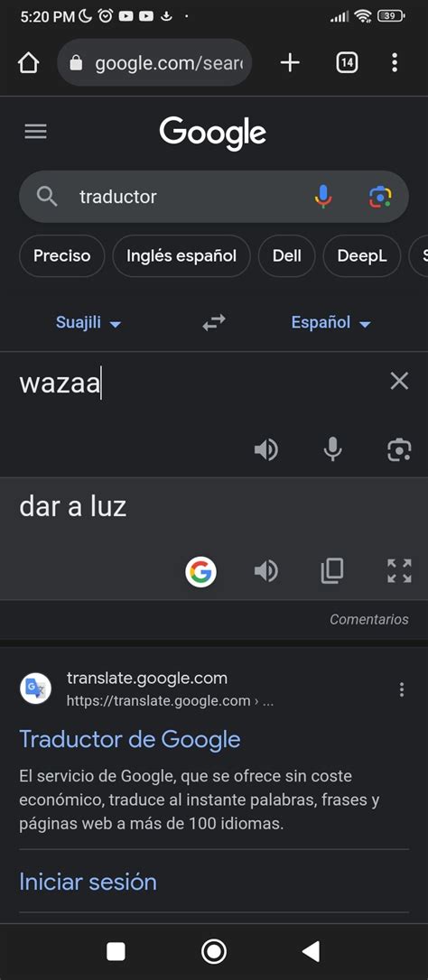Clear the 'wazaa' input text
The width and height of the screenshot is (428, 980).
click(399, 381)
